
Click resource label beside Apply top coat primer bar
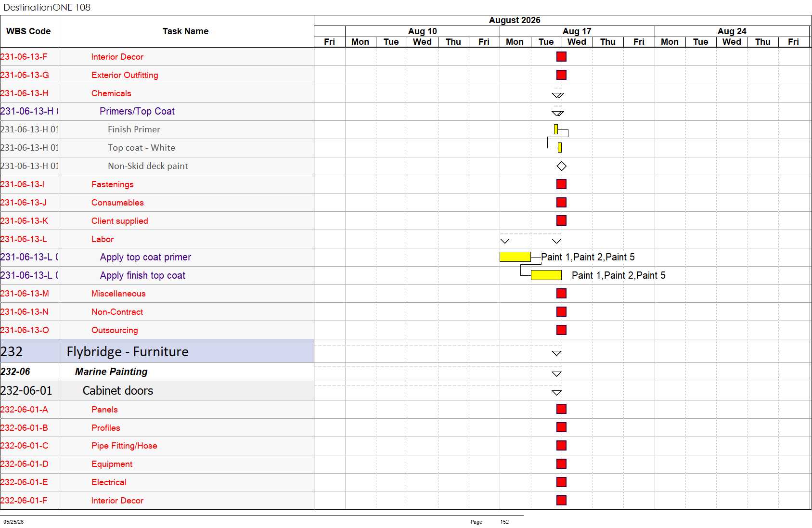588,257
